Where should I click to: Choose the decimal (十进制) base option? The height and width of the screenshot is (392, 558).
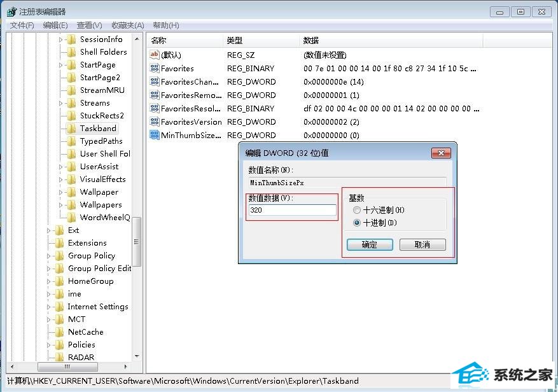(x=356, y=223)
